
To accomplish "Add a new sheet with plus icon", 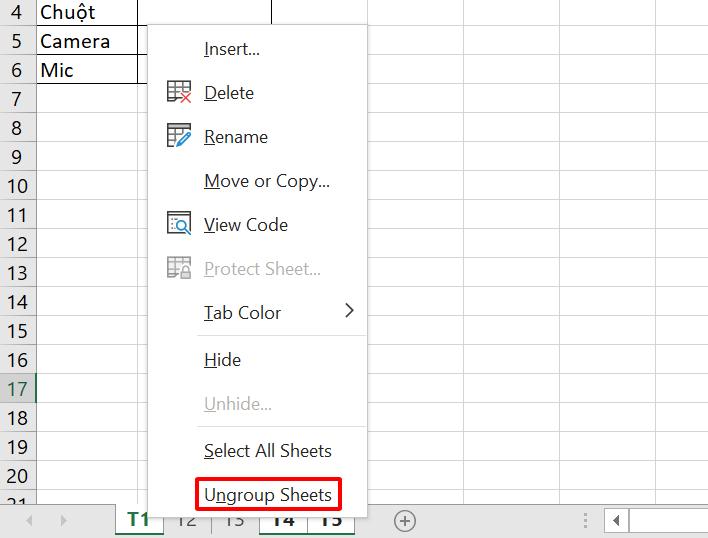I will 405,521.
